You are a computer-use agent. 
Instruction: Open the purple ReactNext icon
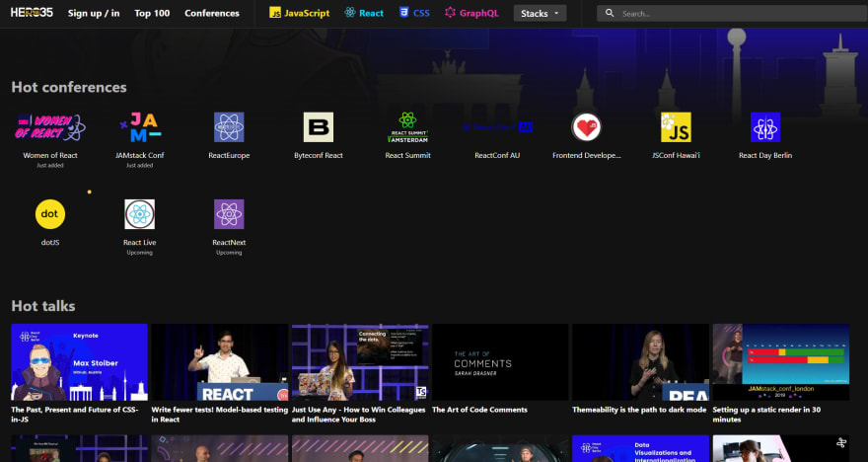tap(229, 214)
